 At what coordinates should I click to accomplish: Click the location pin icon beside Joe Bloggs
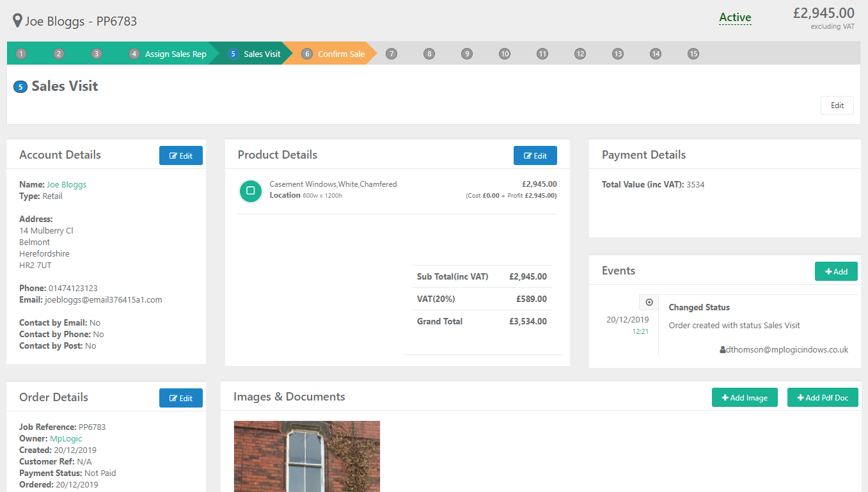pyautogui.click(x=18, y=21)
